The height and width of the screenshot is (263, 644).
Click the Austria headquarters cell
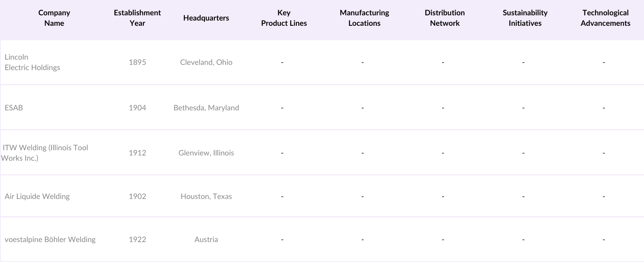(206, 240)
